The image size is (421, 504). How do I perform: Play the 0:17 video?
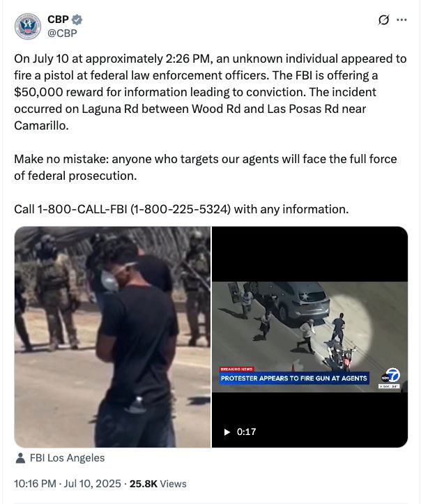[227, 432]
